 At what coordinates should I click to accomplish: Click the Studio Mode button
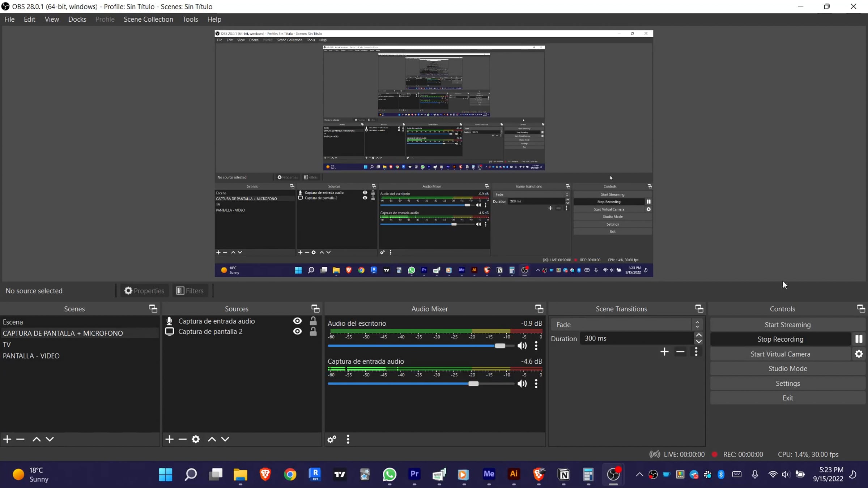787,368
